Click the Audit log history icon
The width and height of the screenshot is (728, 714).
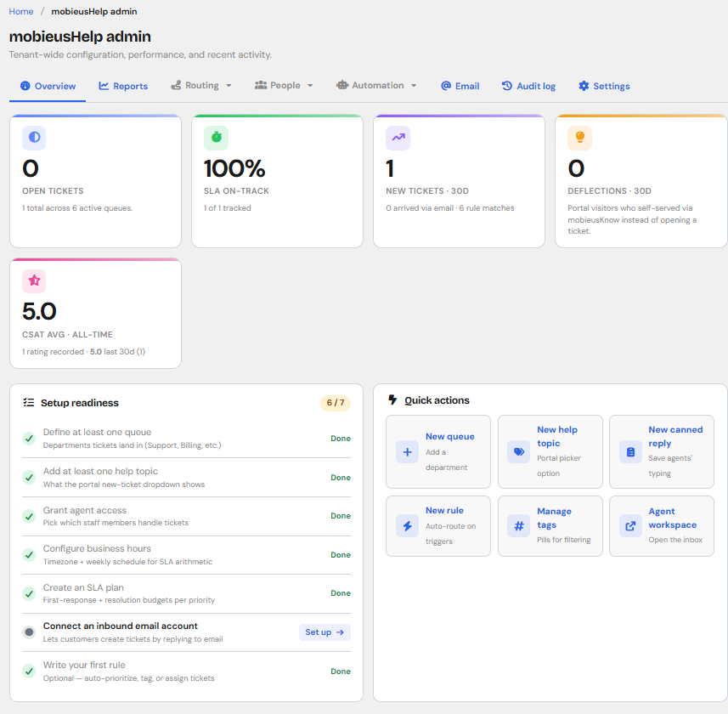click(506, 86)
